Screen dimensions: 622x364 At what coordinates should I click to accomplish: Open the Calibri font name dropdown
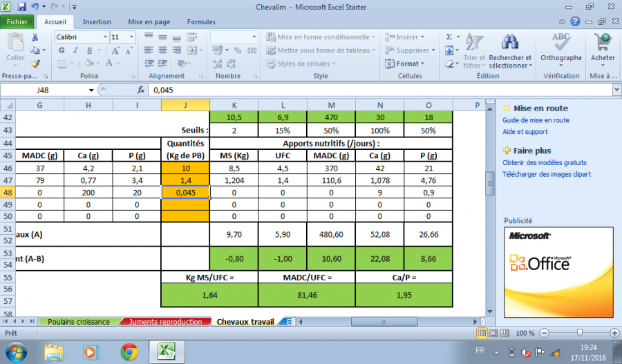(104, 37)
